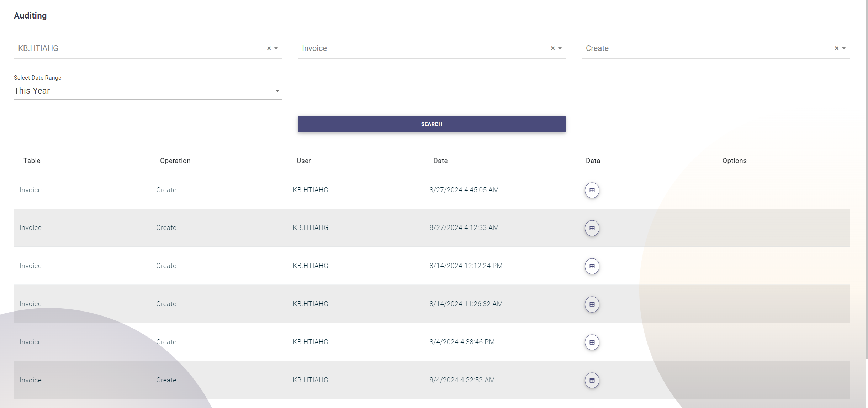Clear the Create operation filter

pos(837,48)
